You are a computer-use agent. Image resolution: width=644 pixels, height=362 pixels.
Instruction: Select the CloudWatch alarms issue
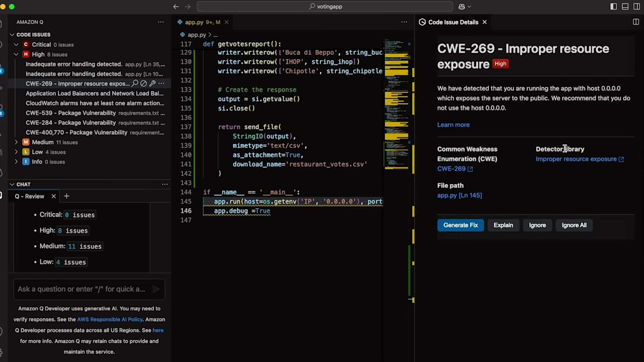click(x=95, y=103)
